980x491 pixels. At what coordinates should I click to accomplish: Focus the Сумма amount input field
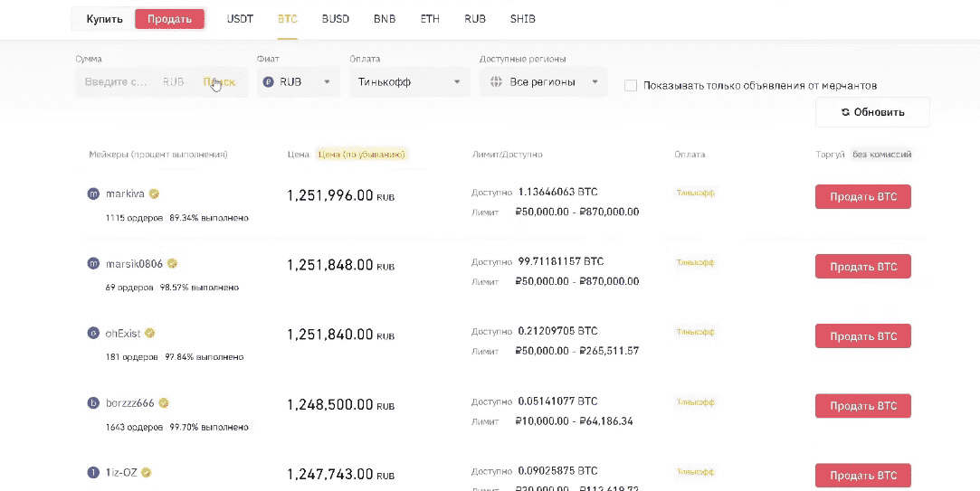(x=119, y=81)
